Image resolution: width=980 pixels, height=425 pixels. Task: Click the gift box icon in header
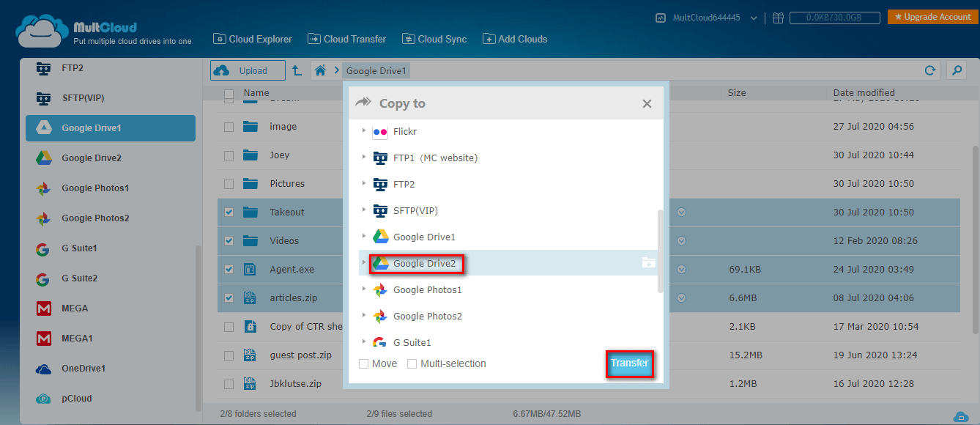[779, 18]
